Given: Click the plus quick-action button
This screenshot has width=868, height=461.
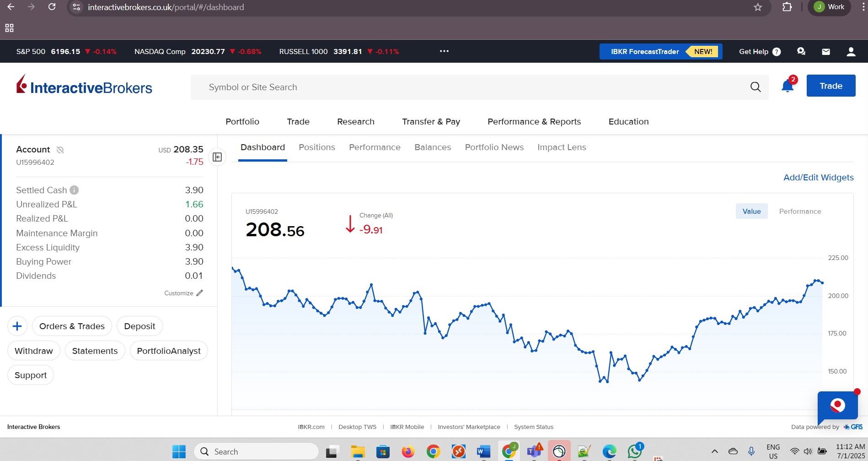Looking at the screenshot, I should click(x=17, y=326).
